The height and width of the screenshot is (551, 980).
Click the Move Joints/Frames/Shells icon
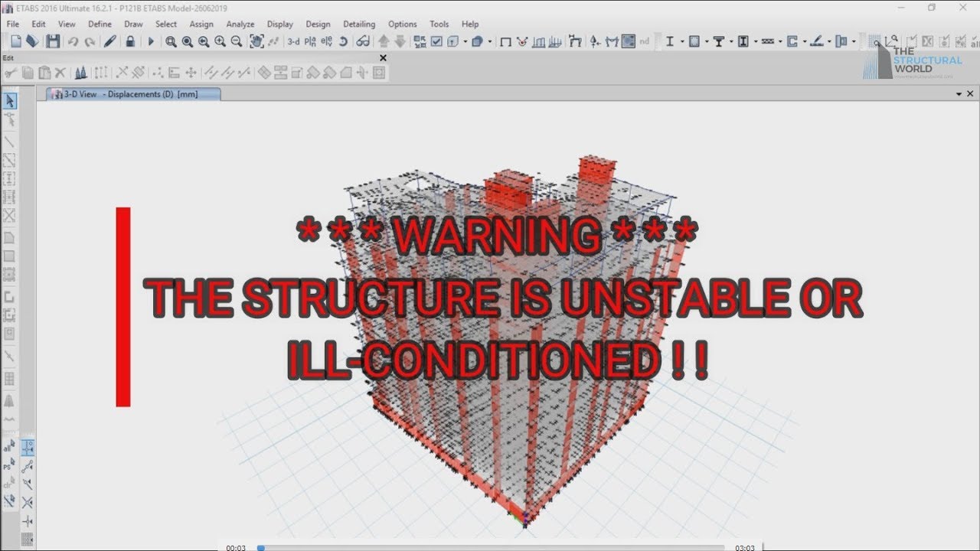point(191,73)
